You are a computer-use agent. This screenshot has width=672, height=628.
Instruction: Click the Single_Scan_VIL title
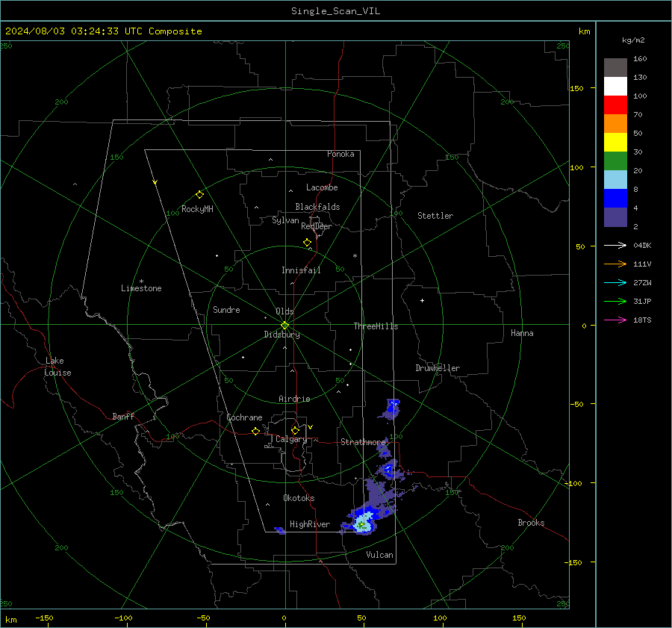point(335,11)
